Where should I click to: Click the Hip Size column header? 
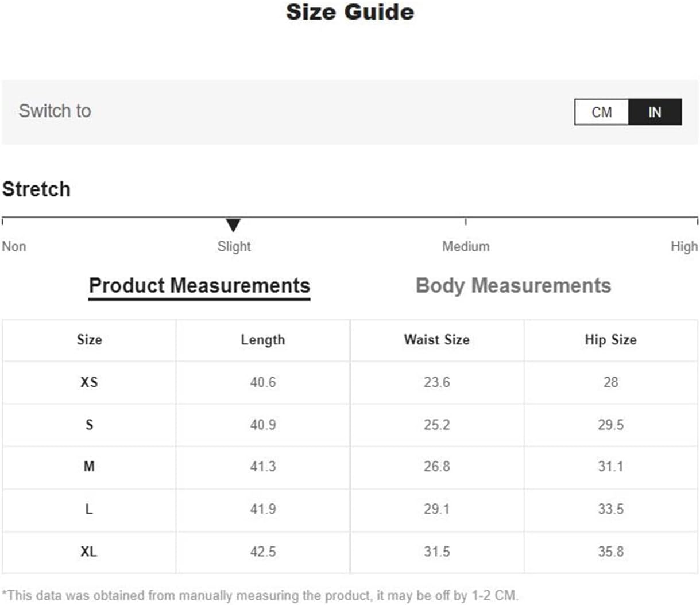[610, 340]
